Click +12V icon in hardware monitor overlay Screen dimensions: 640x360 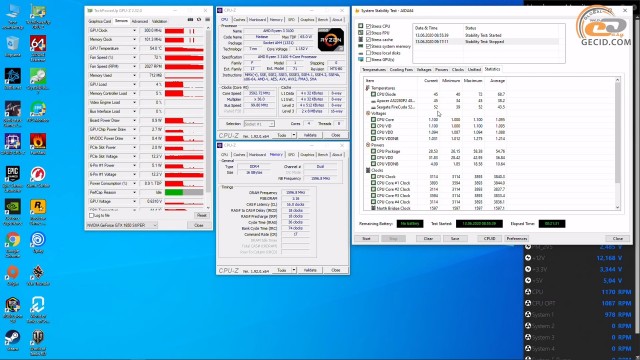[x=528, y=258]
